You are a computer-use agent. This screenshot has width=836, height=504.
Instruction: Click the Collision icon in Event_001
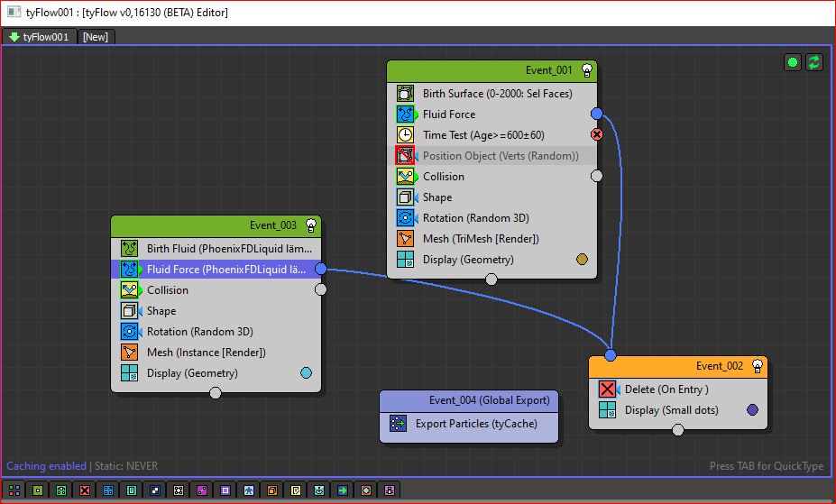(405, 177)
